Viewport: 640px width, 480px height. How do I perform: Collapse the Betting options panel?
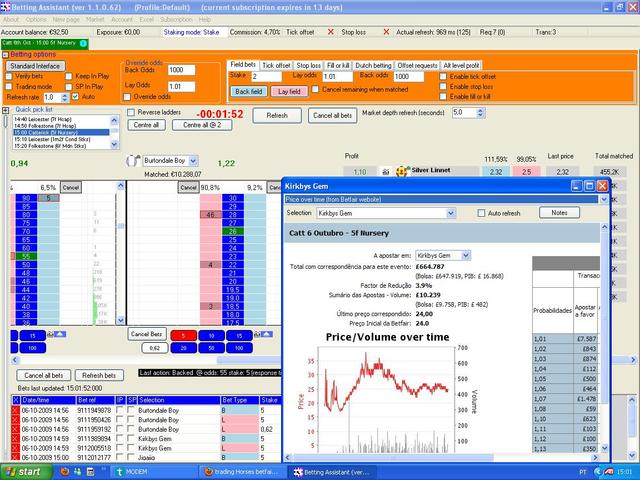pyautogui.click(x=5, y=55)
